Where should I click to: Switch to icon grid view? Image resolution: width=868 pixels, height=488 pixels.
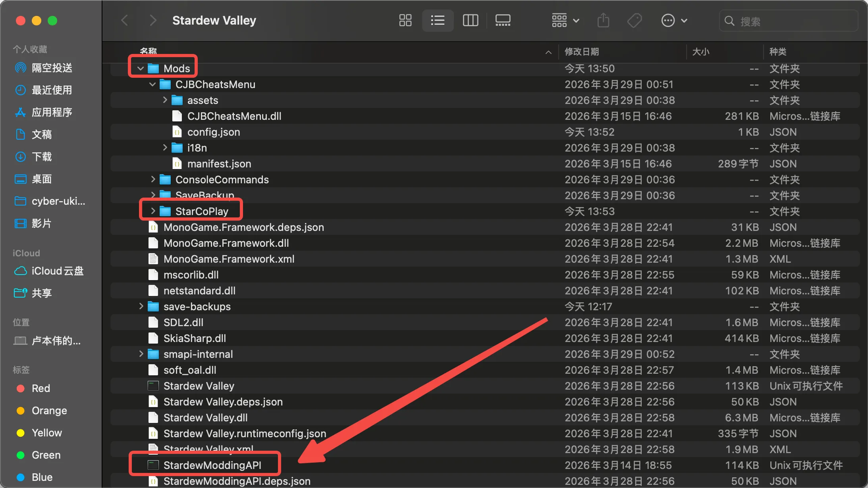click(405, 20)
